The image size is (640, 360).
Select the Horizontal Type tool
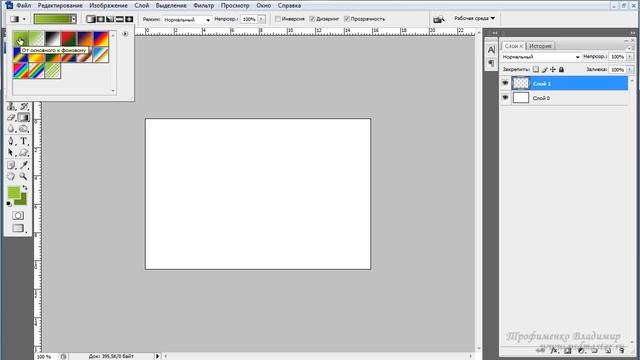click(24, 141)
